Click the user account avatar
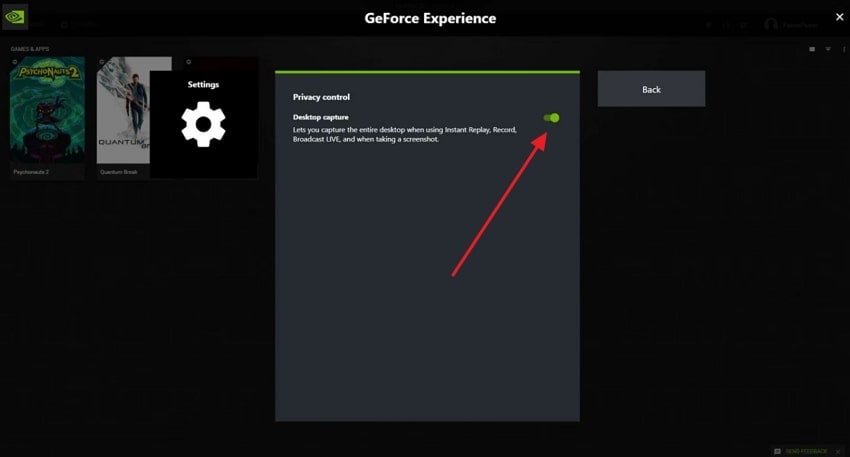850x457 pixels. point(771,24)
